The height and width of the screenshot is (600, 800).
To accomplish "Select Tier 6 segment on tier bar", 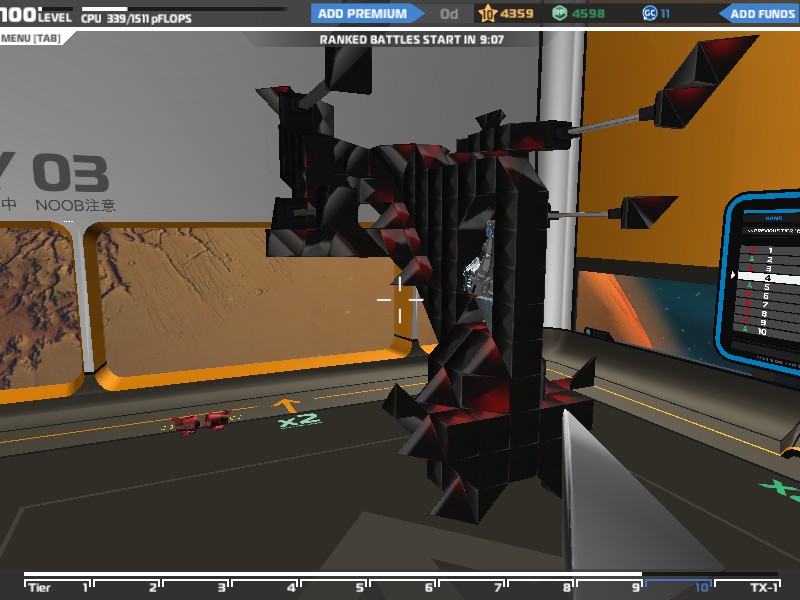I will click(403, 587).
